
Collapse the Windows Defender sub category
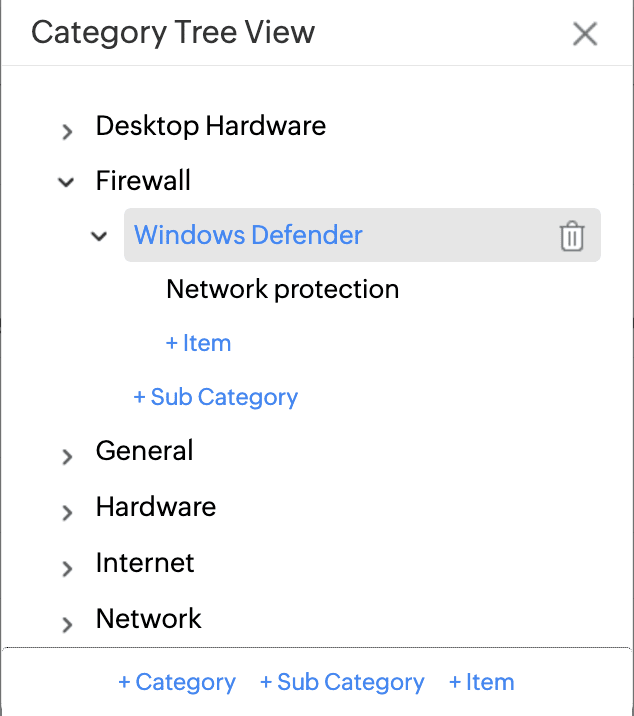(x=99, y=236)
